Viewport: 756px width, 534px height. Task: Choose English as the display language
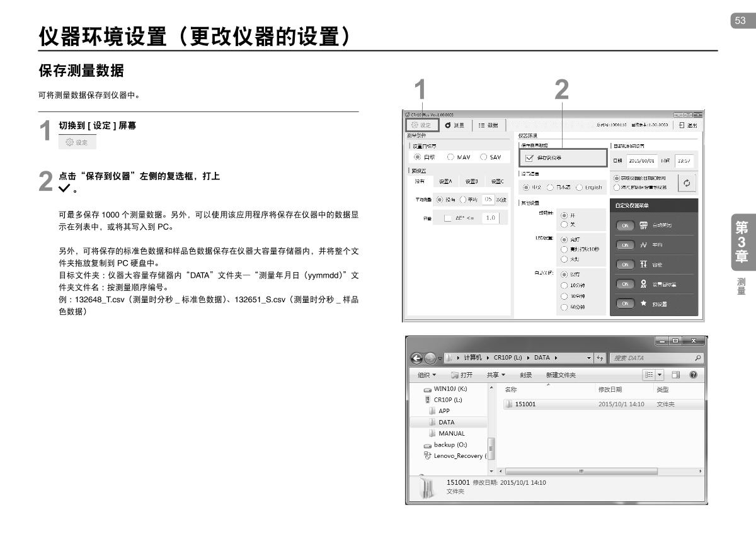point(580,187)
